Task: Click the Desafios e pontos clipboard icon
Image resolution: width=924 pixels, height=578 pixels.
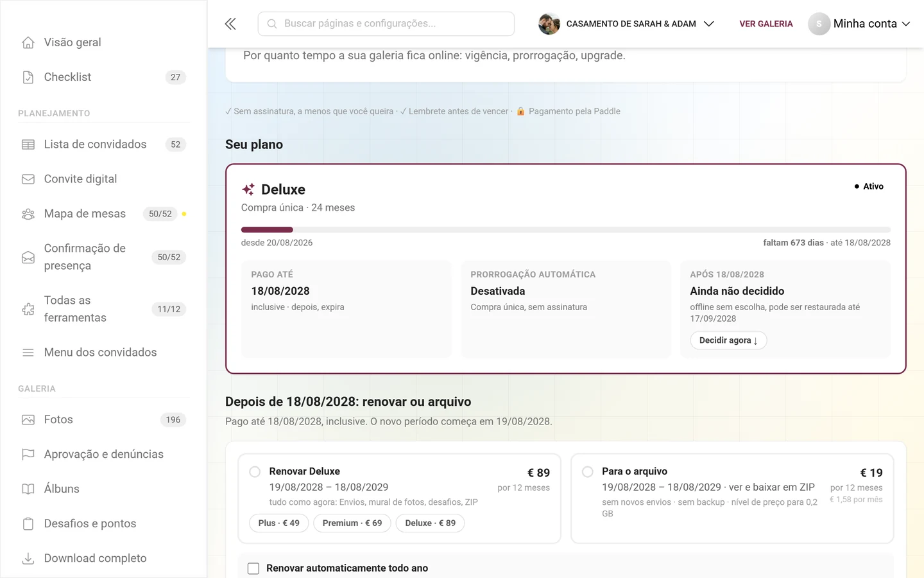Action: 28,524
